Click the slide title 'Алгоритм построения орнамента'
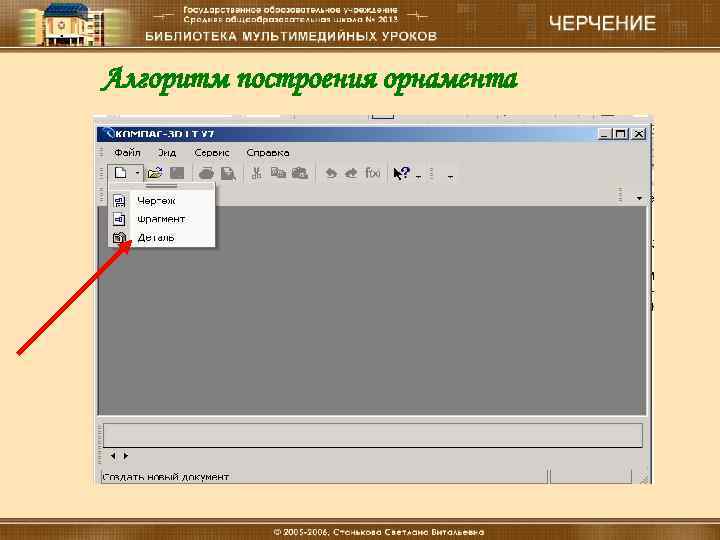This screenshot has width=720, height=540. 309,80
